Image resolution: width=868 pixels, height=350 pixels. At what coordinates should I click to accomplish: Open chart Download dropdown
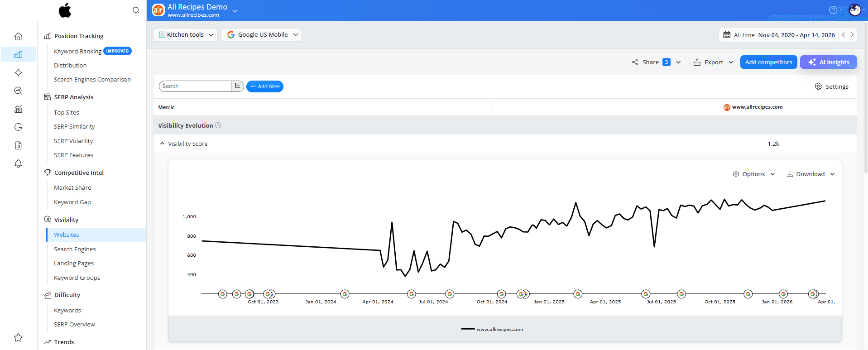(810, 174)
